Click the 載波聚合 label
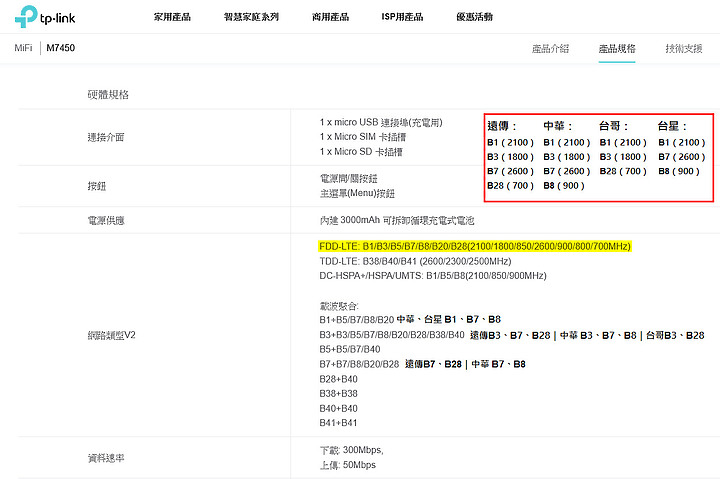 [x=339, y=306]
